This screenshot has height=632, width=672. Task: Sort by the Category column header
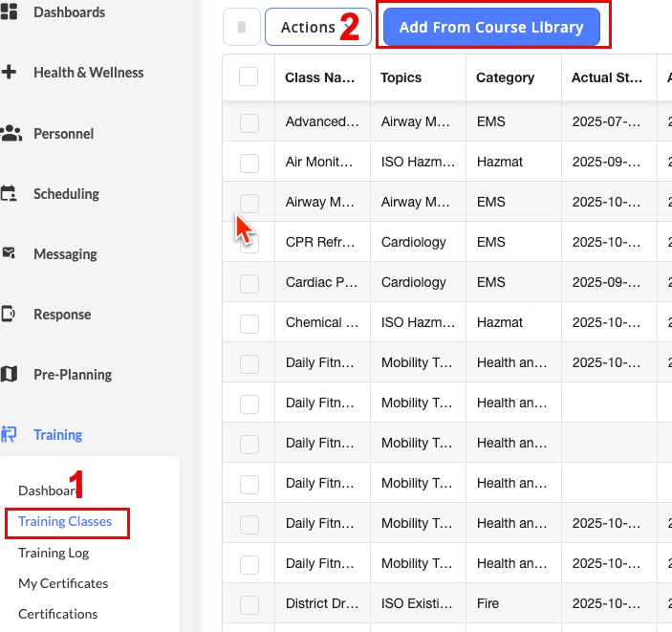pos(506,78)
